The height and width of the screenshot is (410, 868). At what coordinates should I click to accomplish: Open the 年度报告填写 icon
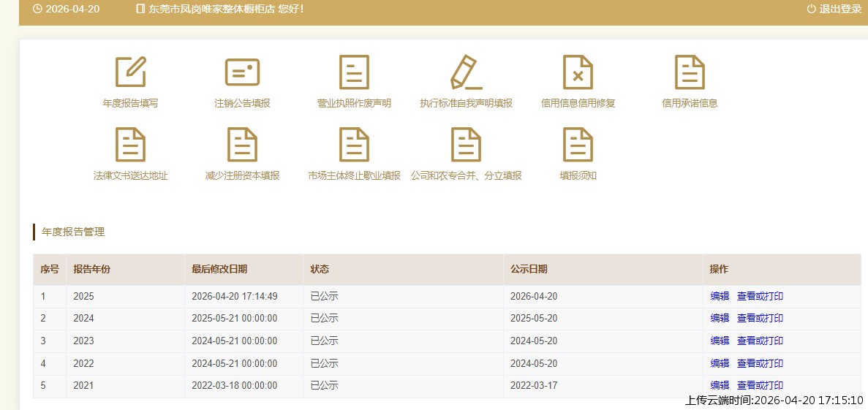point(130,72)
